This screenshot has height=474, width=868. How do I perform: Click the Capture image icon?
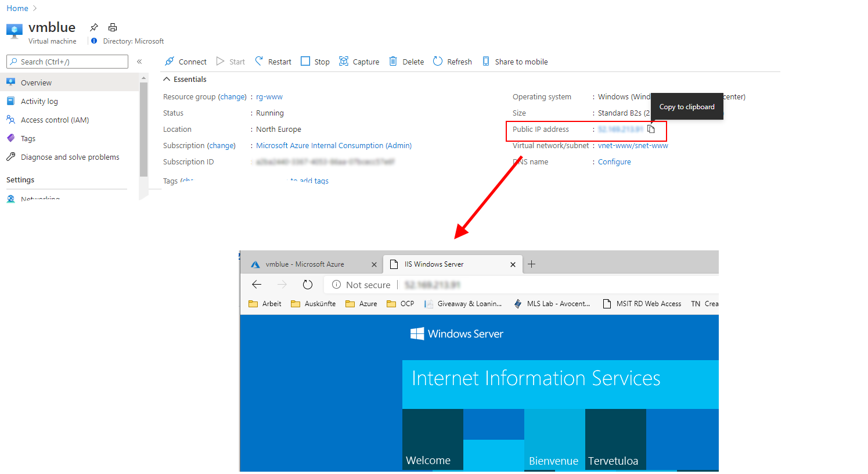coord(344,61)
